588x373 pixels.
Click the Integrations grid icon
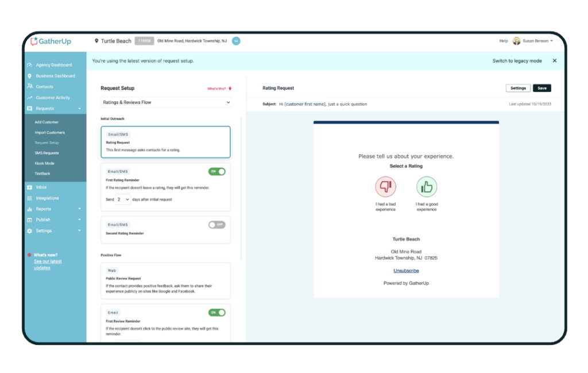coord(29,198)
